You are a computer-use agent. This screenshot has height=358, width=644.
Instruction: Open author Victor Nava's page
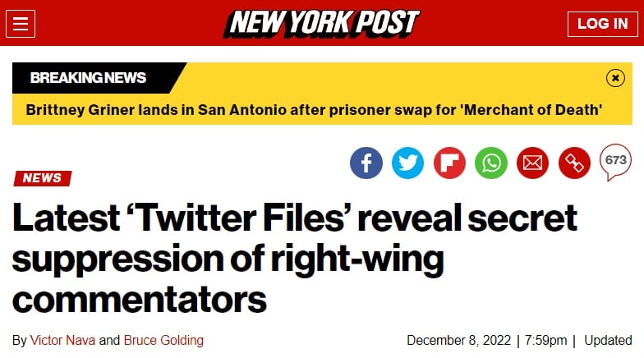click(x=63, y=340)
